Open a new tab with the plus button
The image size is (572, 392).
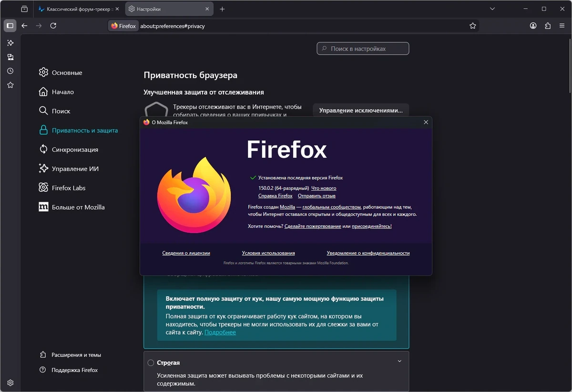222,9
